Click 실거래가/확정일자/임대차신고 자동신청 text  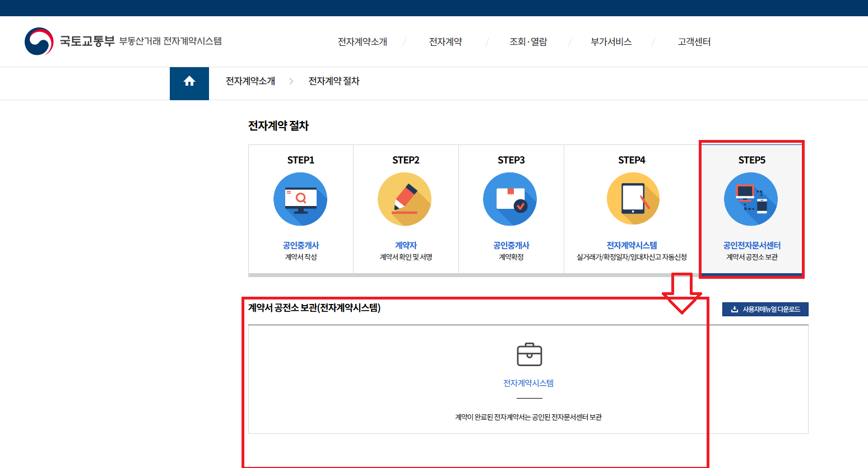[x=632, y=257]
